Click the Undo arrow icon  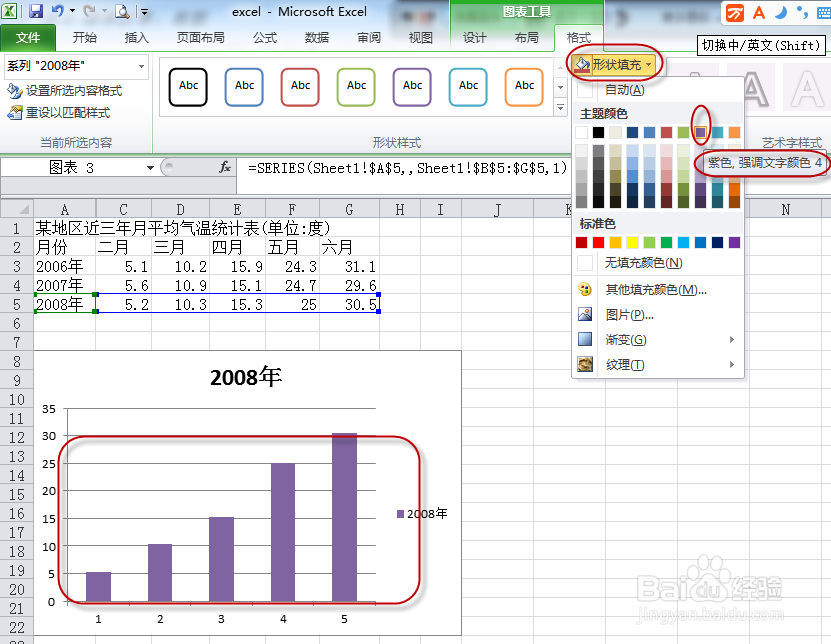[x=58, y=11]
